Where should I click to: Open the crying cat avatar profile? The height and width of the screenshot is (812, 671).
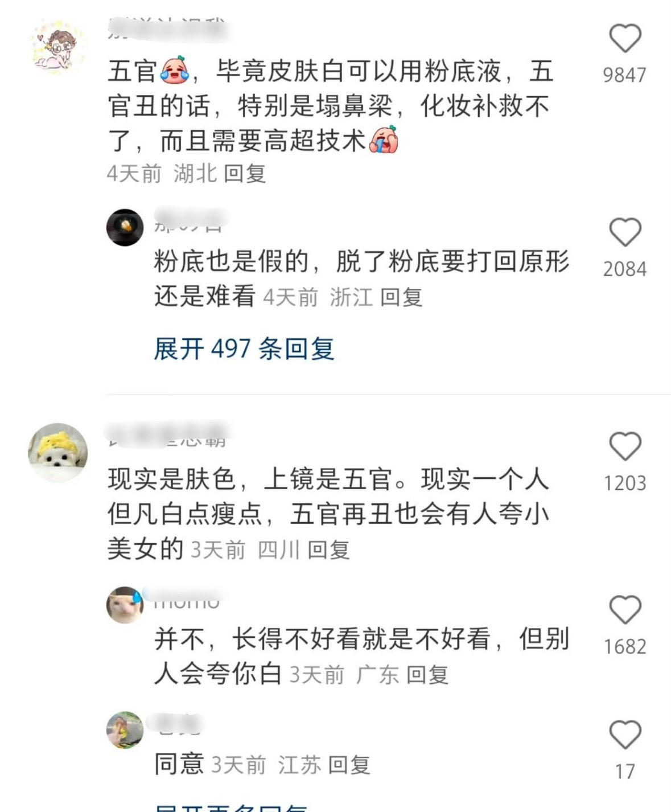[125, 605]
